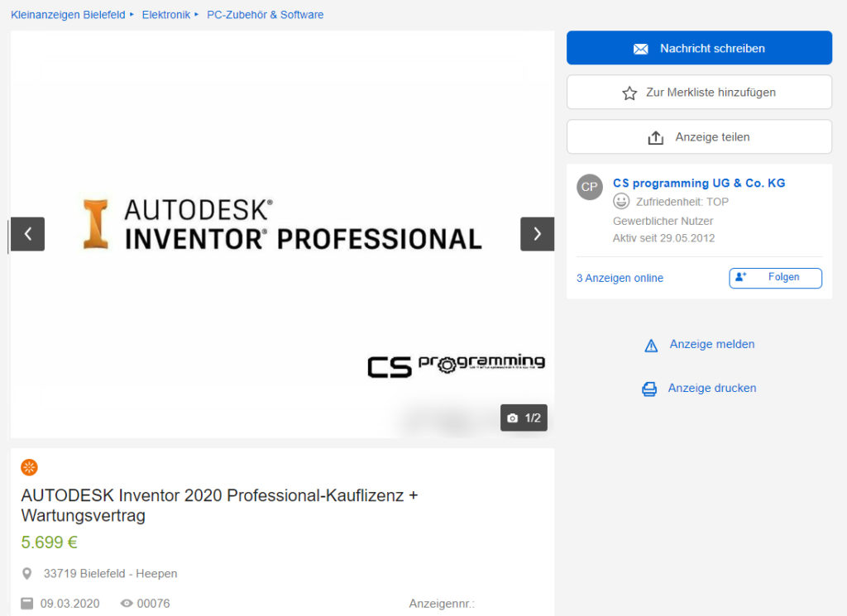Viewport: 847px width, 616px height.
Task: Expand the breadcrumb arrow after Elektronik
Action: coord(195,14)
